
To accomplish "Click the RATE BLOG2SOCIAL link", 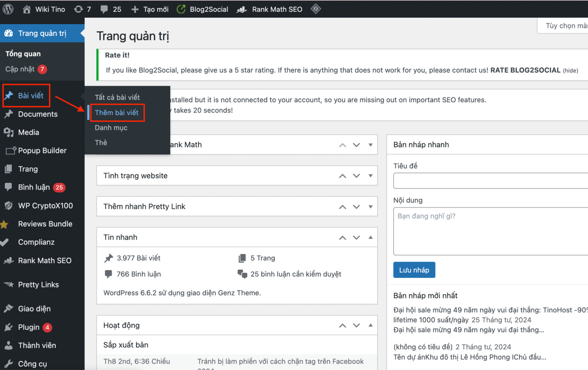I will pos(526,70).
